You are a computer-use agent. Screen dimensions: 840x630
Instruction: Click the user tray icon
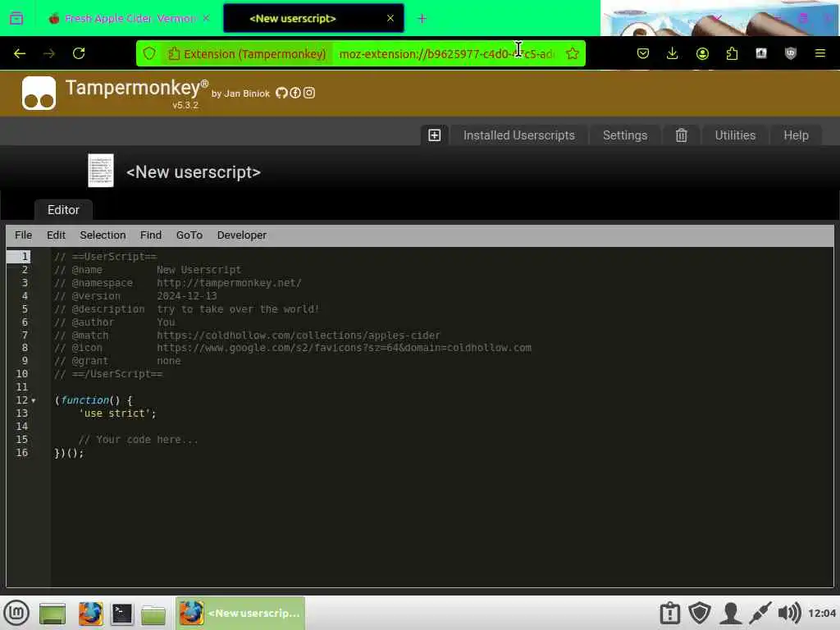730,613
